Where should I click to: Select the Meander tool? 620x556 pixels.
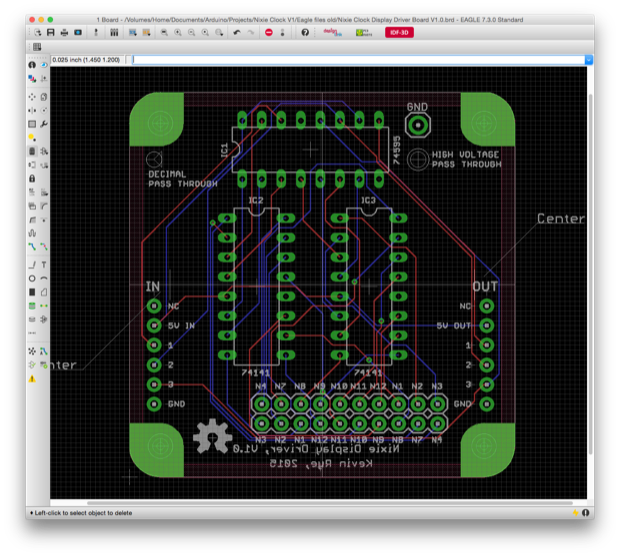click(32, 233)
